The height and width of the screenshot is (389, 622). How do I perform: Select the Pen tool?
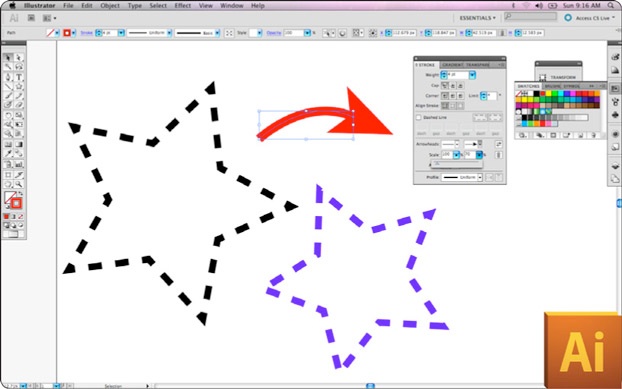[x=8, y=77]
